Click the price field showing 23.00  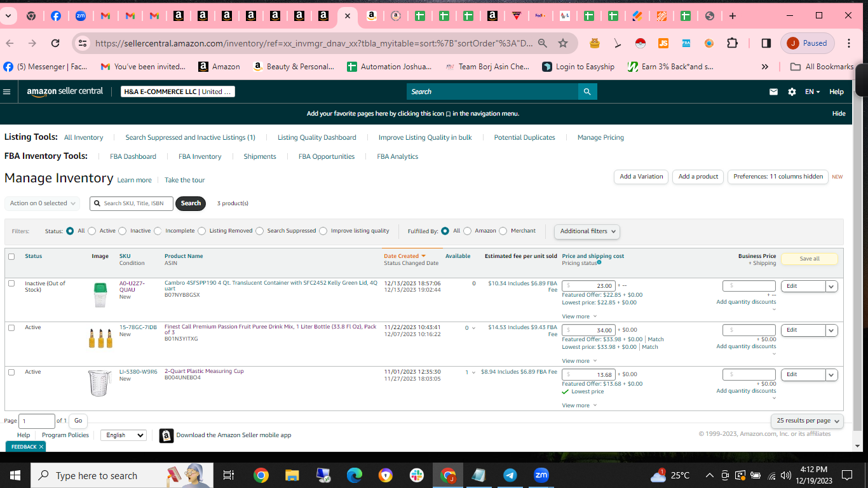click(x=588, y=286)
